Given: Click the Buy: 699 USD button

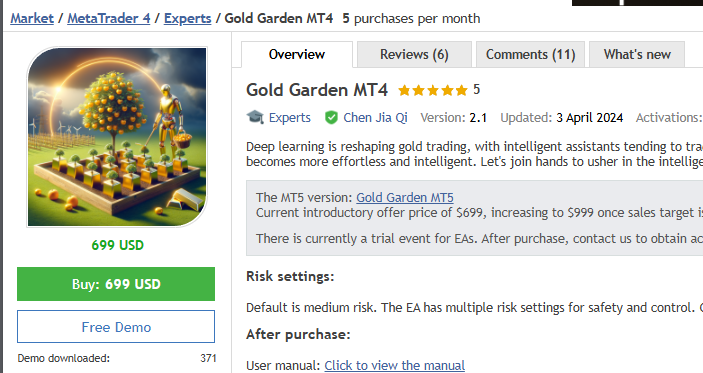Looking at the screenshot, I should pos(116,284).
